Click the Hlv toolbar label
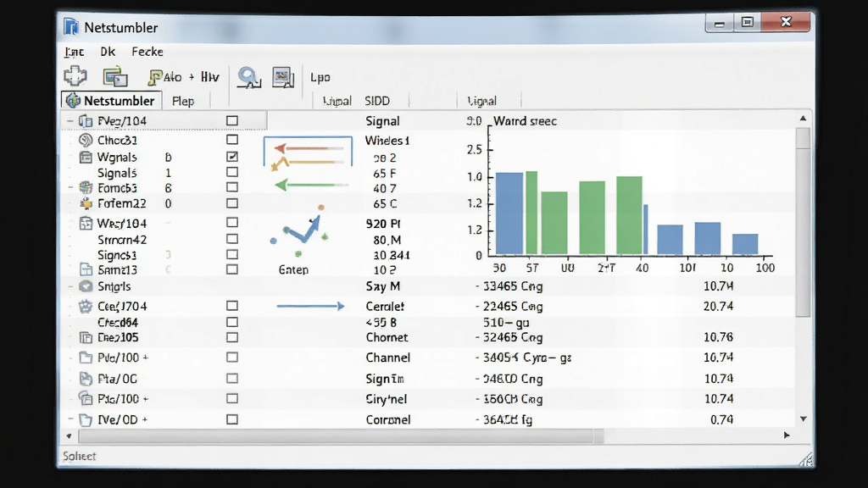 [210, 77]
